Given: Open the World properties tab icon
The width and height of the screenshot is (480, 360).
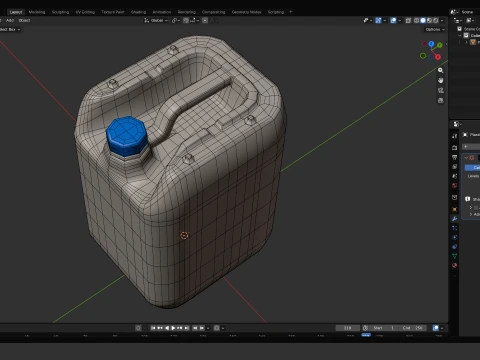Looking at the screenshot, I should coord(455,185).
